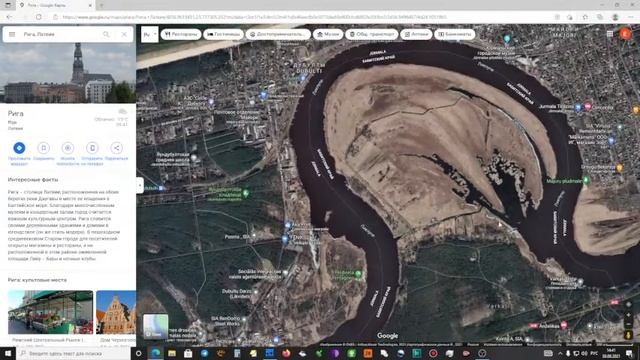Open the Google apps grid
This screenshot has width=640, height=360.
(x=610, y=34)
